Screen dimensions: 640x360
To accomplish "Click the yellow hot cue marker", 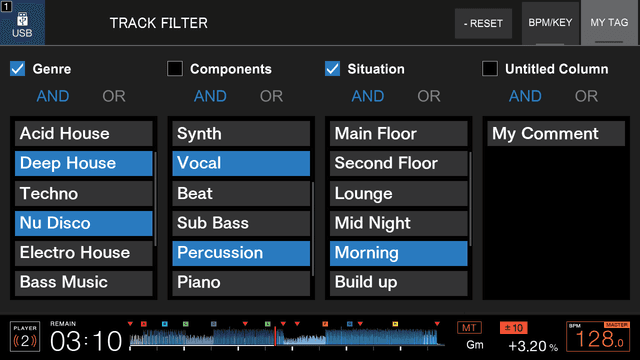I will (395, 324).
